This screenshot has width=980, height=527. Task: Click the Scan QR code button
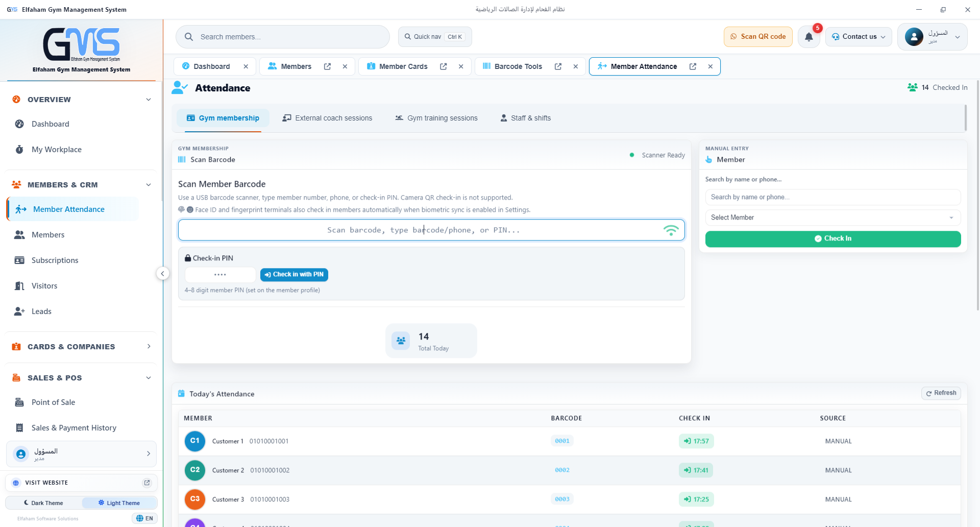[x=758, y=37]
